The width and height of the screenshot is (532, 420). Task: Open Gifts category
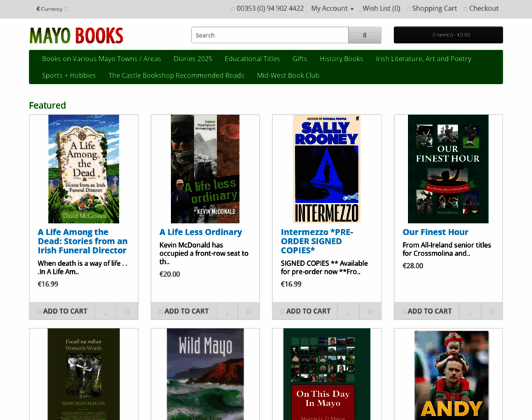click(300, 59)
